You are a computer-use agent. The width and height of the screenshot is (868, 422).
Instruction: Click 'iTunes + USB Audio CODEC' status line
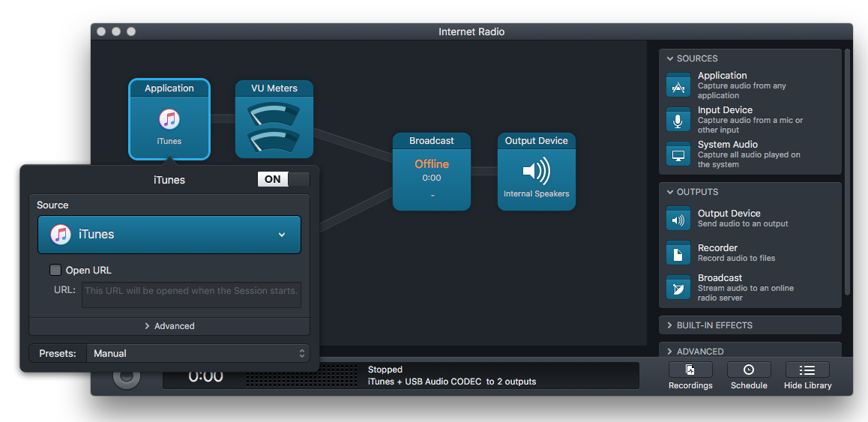[x=452, y=382]
